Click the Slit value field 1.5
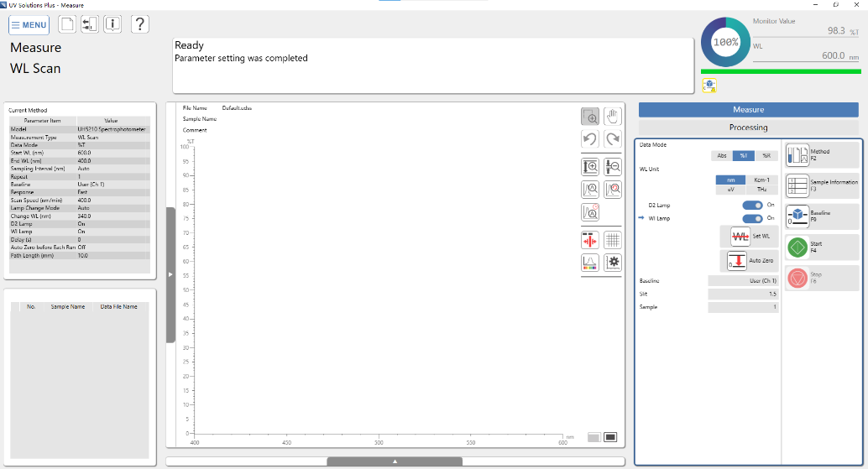The height and width of the screenshot is (469, 868). [x=743, y=294]
